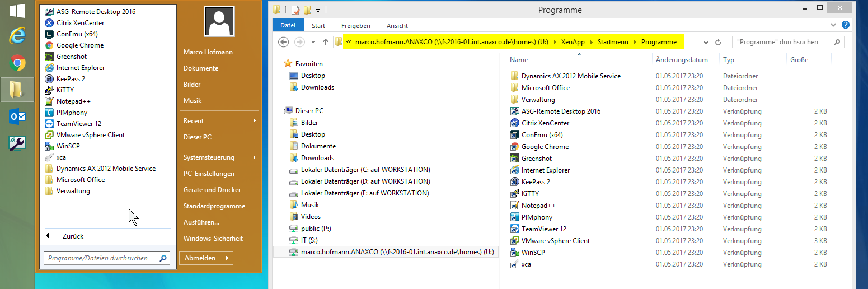
Task: Switch to the Ansicht ribbon tab
Action: (397, 26)
